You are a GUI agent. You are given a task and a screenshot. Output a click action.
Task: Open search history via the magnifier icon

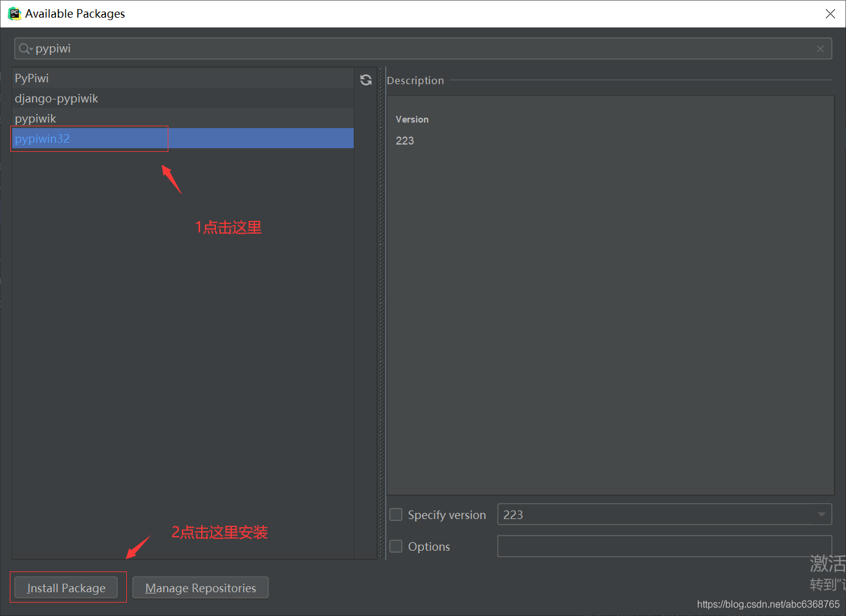(x=24, y=49)
